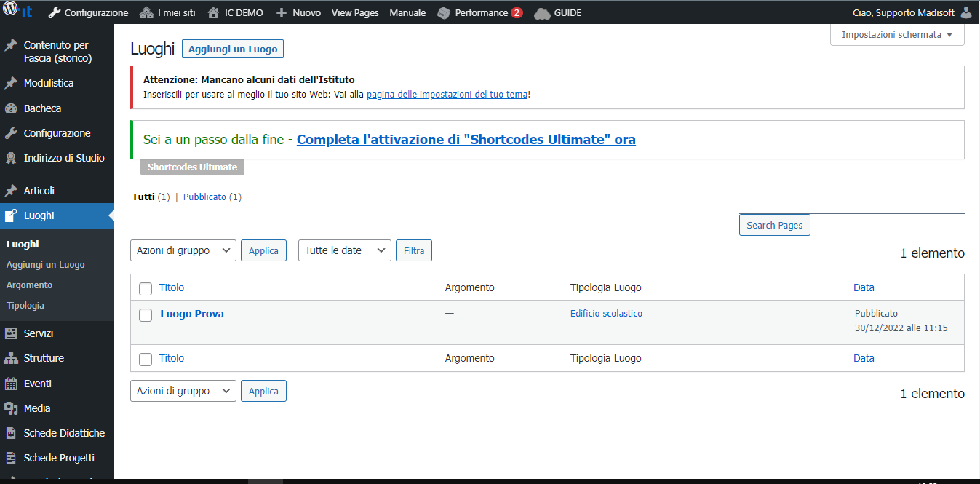
Task: Open the top Azioni di gruppo dropdown
Action: (183, 250)
